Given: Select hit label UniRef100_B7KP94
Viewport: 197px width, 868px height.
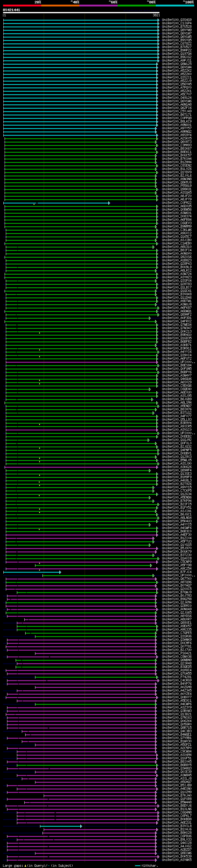Looking at the screenshot, I should (x=177, y=501).
